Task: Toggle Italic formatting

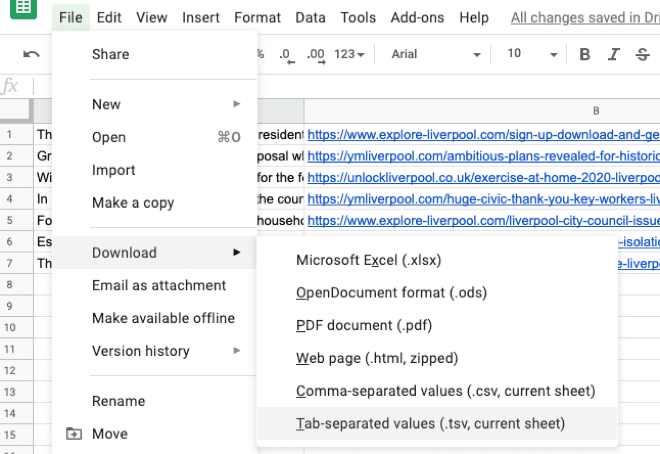Action: point(613,54)
